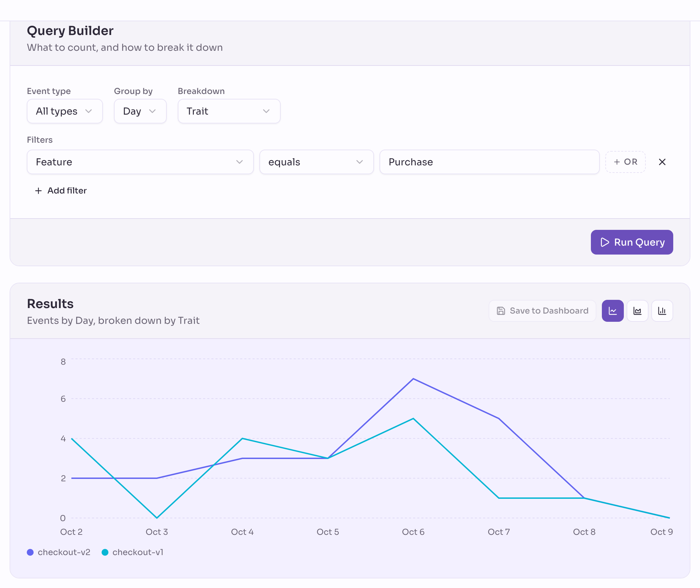
Task: Click the Purchase filter value field
Action: (x=489, y=162)
